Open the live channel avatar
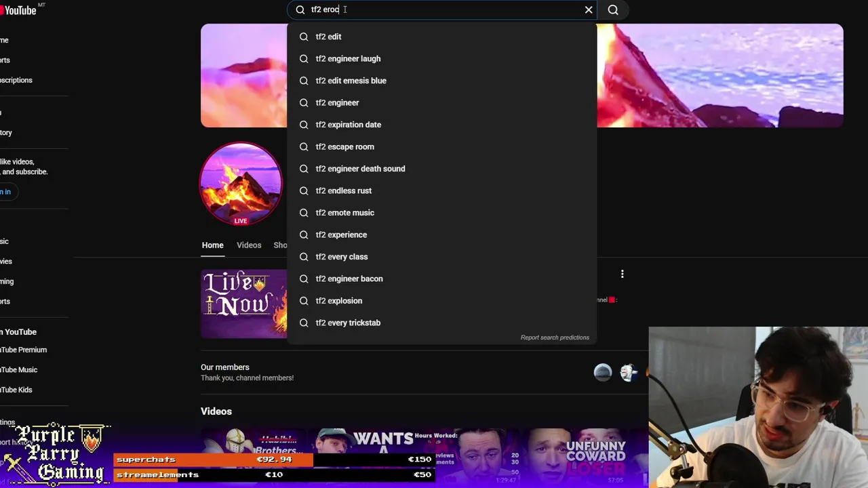This screenshot has width=868, height=488. tap(241, 183)
